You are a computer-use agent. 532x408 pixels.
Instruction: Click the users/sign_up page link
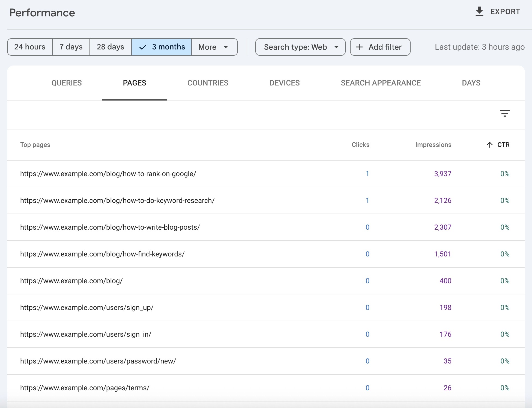(x=87, y=307)
